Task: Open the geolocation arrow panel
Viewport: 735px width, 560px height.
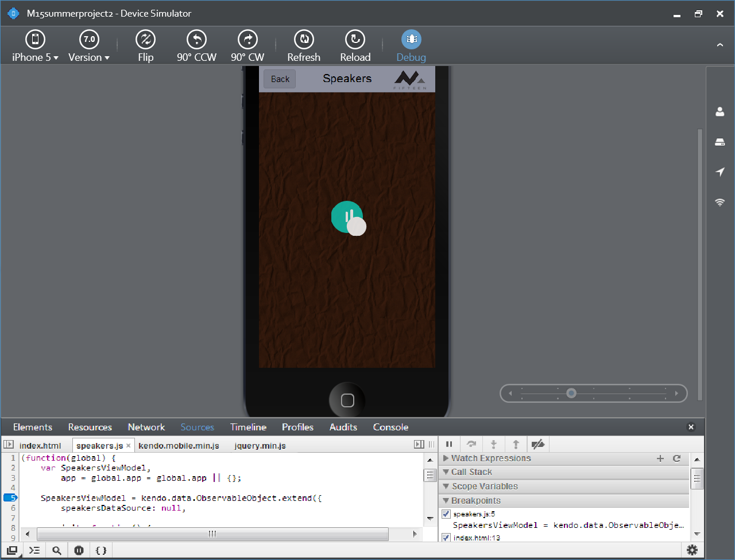Action: (x=719, y=172)
